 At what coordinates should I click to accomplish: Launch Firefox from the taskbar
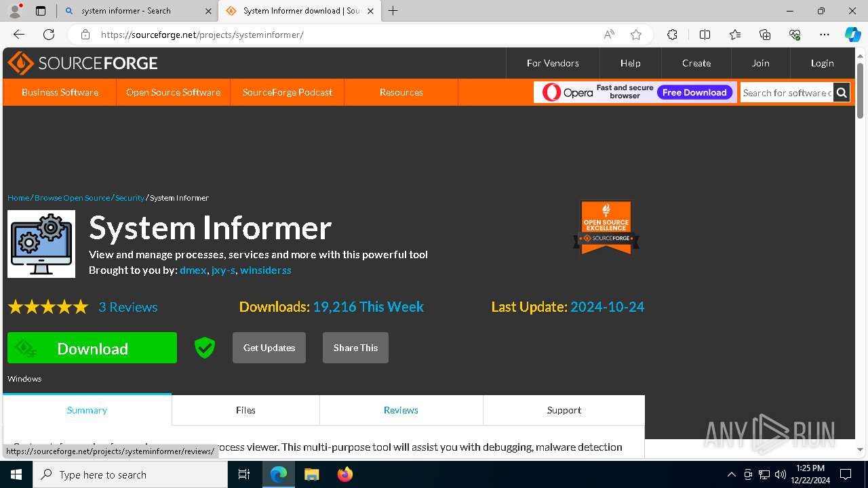[345, 474]
